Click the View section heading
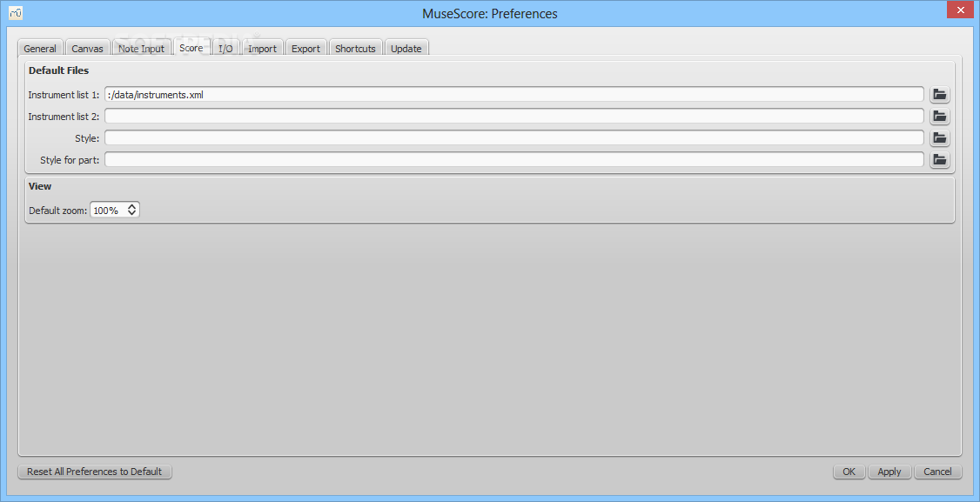This screenshot has height=502, width=980. point(40,186)
